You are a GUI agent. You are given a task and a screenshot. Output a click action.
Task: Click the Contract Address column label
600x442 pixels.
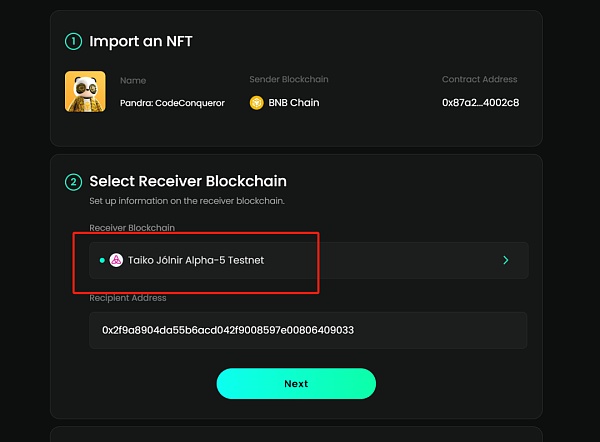coord(480,79)
